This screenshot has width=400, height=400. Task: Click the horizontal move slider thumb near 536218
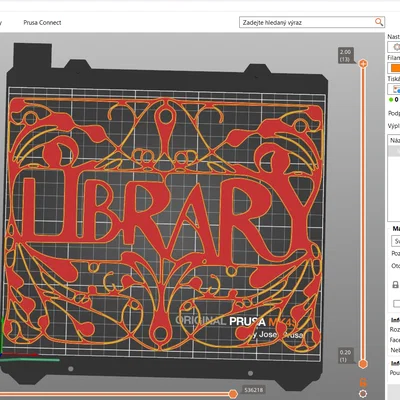click(x=233, y=394)
